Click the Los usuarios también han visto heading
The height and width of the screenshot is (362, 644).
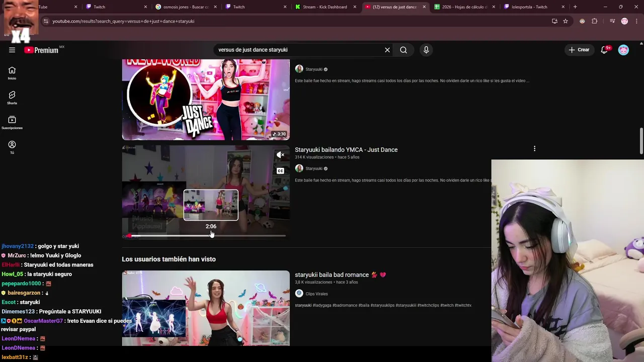(169, 259)
